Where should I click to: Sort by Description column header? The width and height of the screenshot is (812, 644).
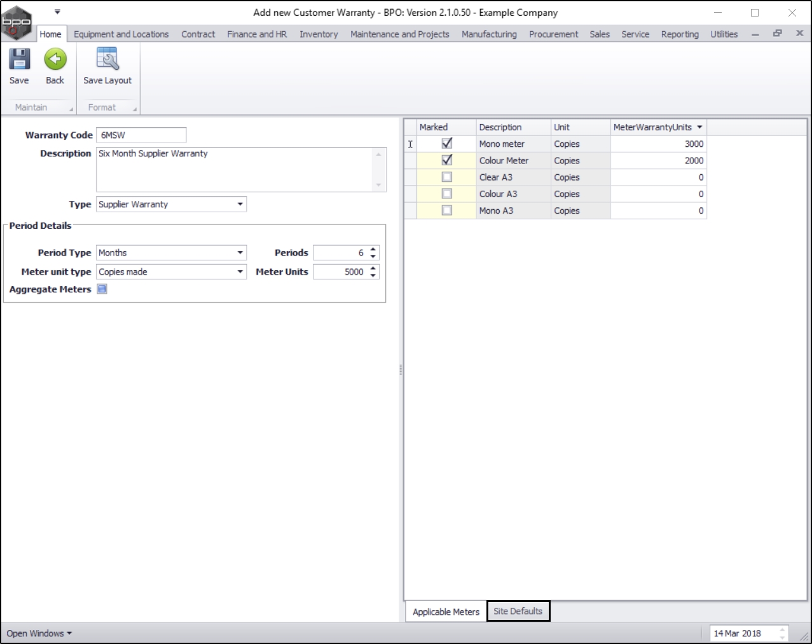point(513,127)
